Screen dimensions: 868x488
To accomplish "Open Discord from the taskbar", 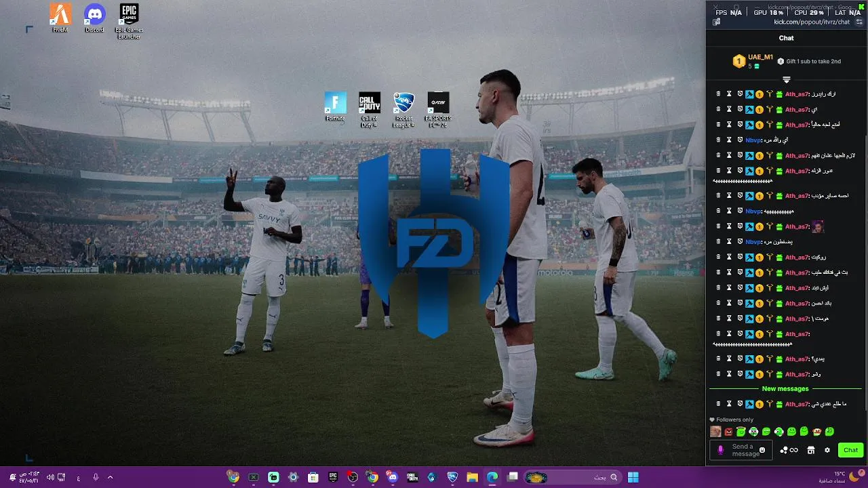I will [393, 477].
